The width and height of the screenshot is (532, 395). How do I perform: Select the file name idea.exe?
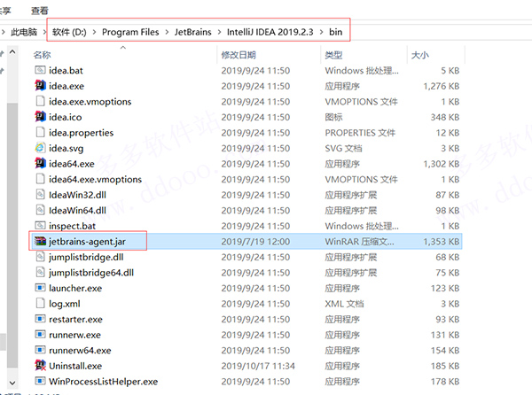click(66, 86)
